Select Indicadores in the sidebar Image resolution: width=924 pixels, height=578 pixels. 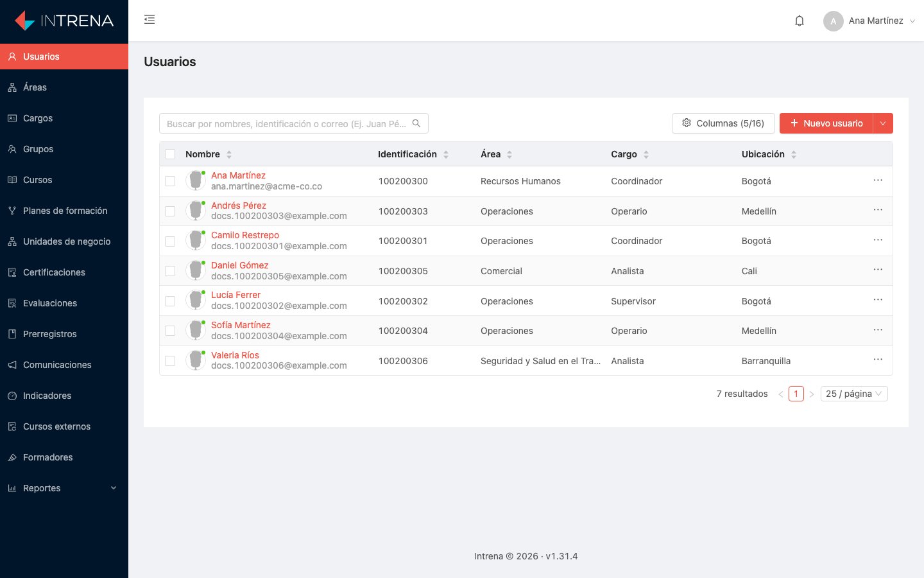64,396
